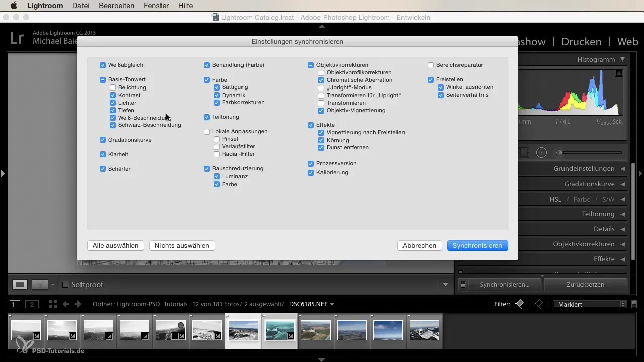Expand the Gradationskurve panel
644x362 pixels.
click(622, 184)
